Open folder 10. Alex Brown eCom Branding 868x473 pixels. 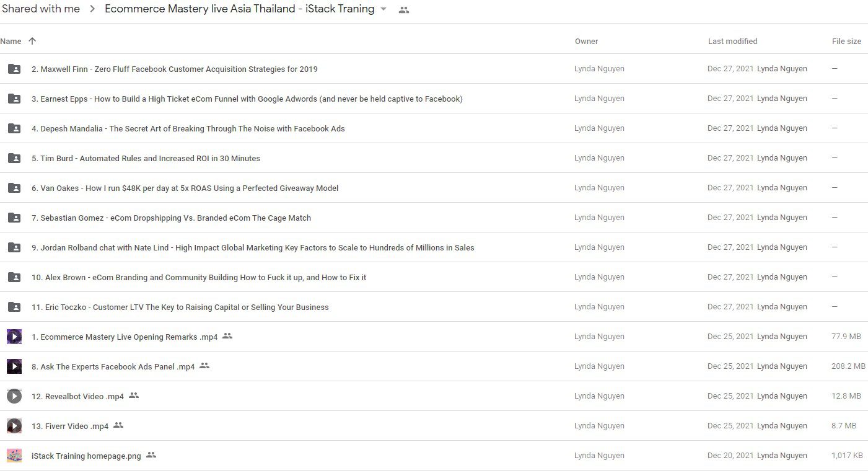199,278
